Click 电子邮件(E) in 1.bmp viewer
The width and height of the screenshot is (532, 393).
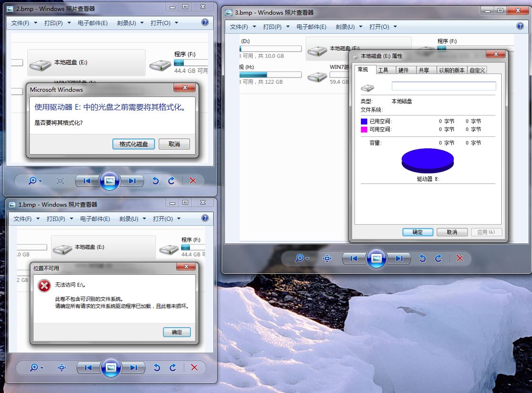[95, 219]
